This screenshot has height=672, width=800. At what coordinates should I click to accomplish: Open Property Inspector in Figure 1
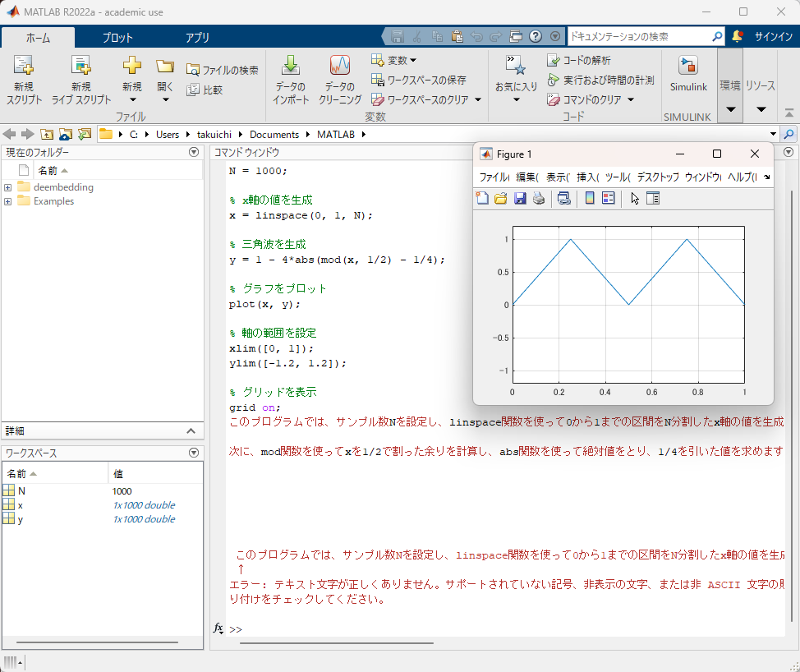pyautogui.click(x=653, y=198)
